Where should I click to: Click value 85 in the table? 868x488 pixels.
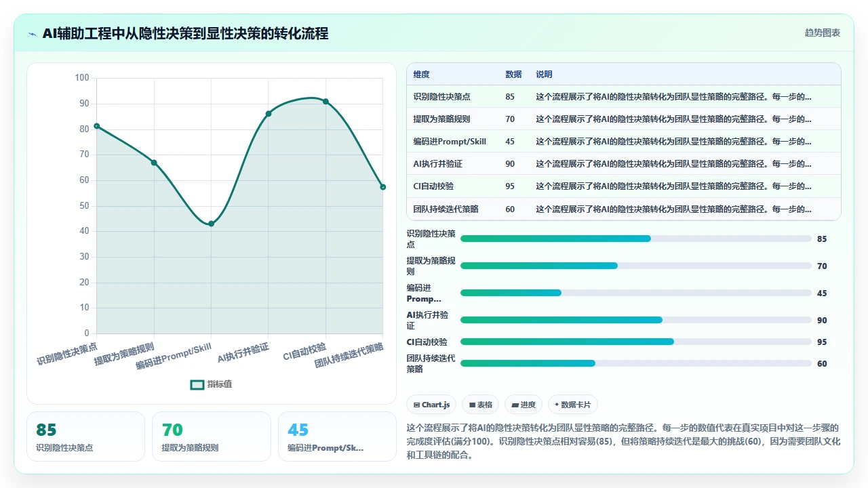tap(510, 97)
